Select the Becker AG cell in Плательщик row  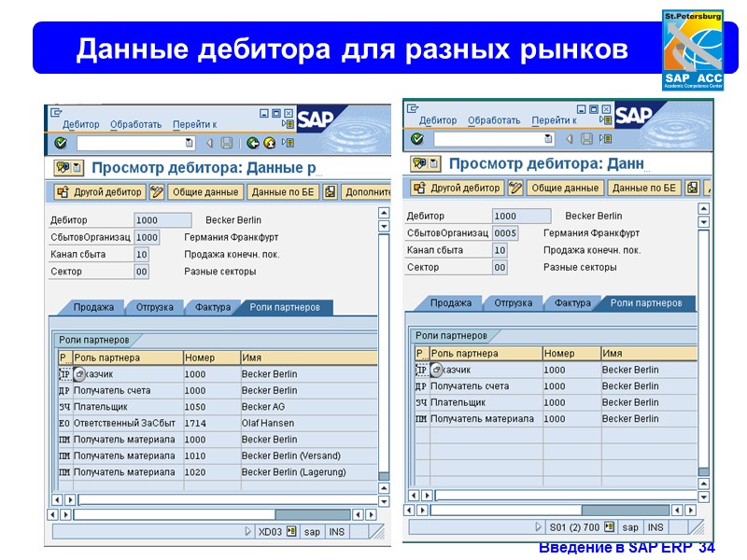(309, 407)
